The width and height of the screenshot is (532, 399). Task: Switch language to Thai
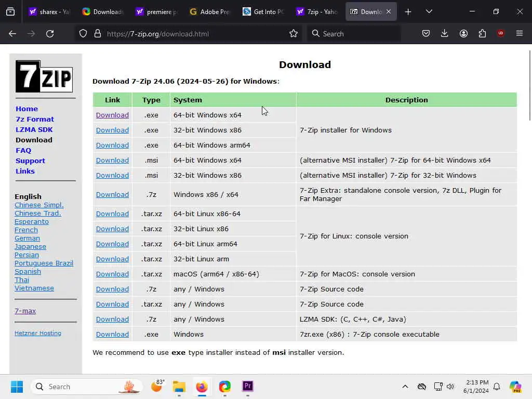point(22,280)
